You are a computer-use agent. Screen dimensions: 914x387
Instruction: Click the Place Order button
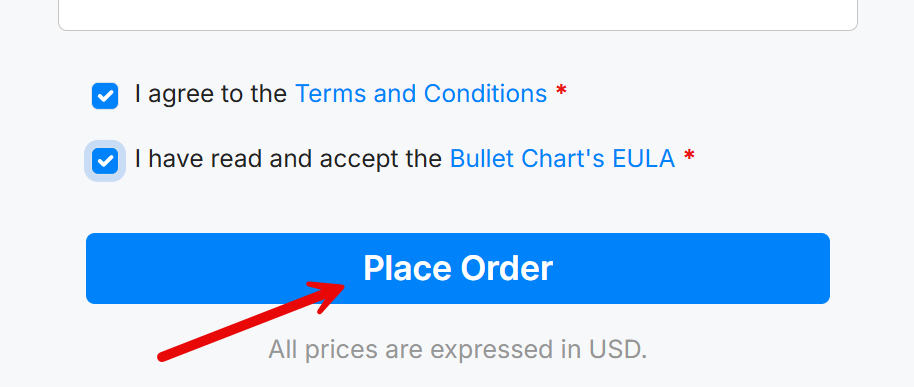pyautogui.click(x=458, y=269)
